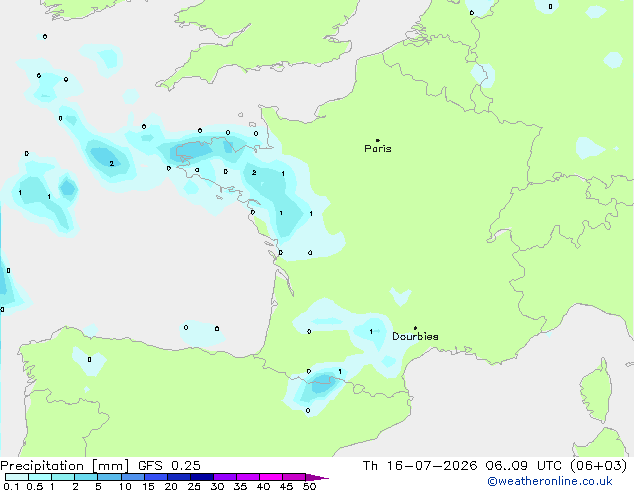Click the Paris city label
Image resolution: width=634 pixels, height=490 pixels.
coord(378,149)
